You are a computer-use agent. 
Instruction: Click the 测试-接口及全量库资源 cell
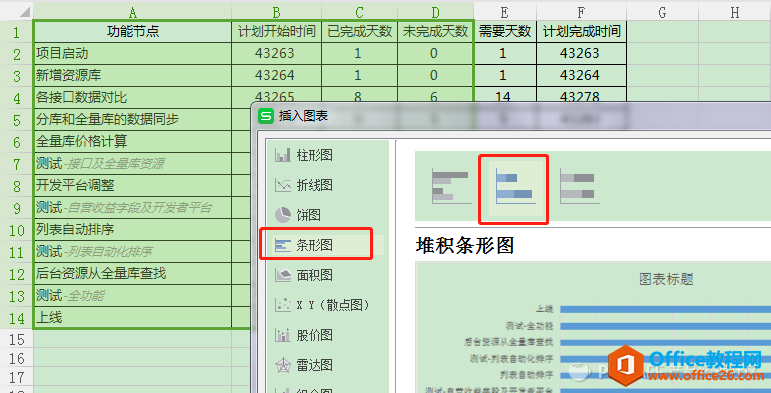coord(133,163)
